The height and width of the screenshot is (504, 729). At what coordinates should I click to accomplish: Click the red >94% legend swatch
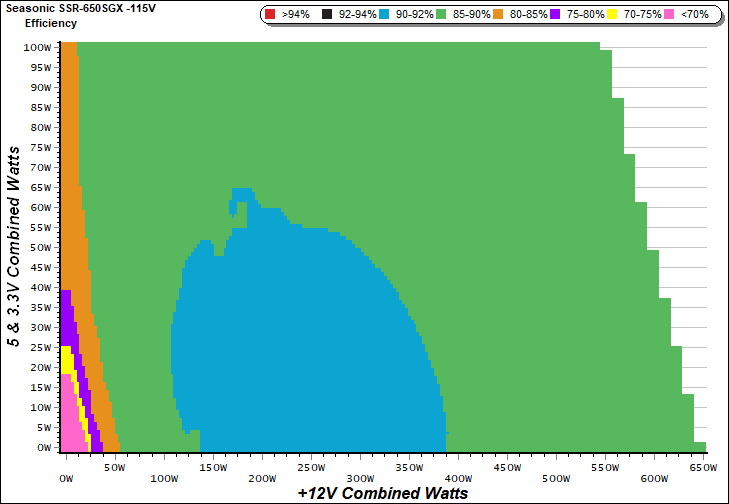point(271,15)
